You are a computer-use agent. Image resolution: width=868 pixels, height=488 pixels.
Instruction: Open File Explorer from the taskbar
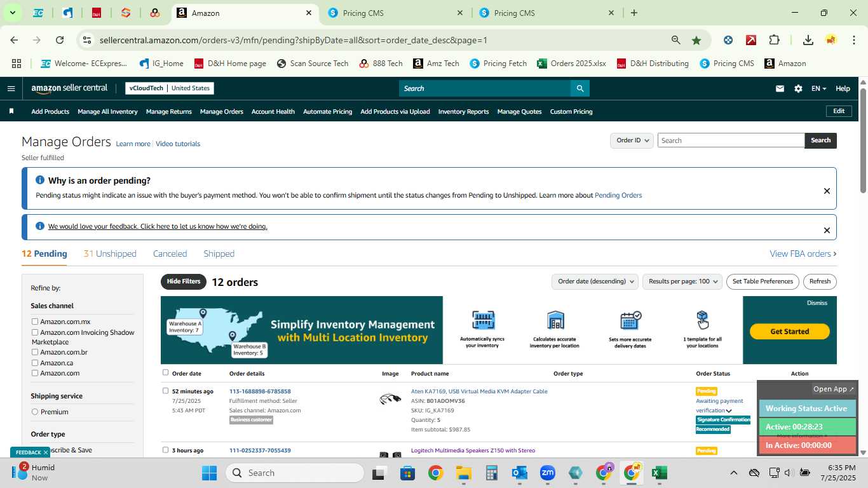coord(463,473)
